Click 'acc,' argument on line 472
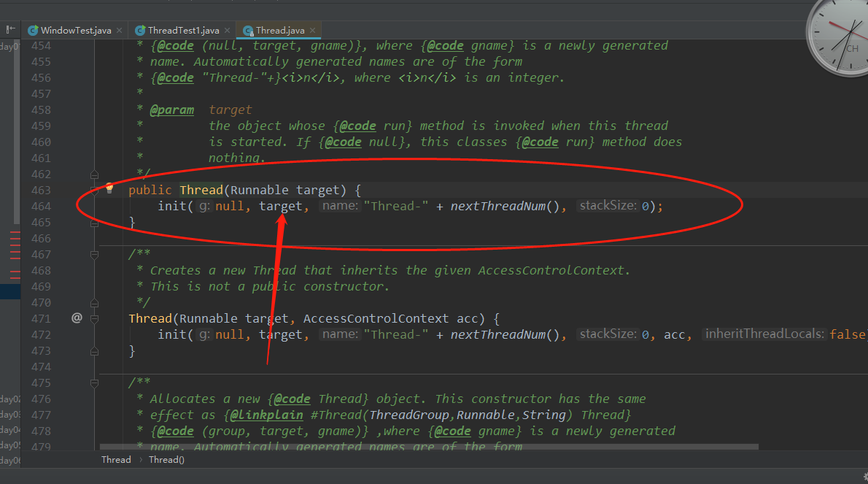868x484 pixels. 678,334
